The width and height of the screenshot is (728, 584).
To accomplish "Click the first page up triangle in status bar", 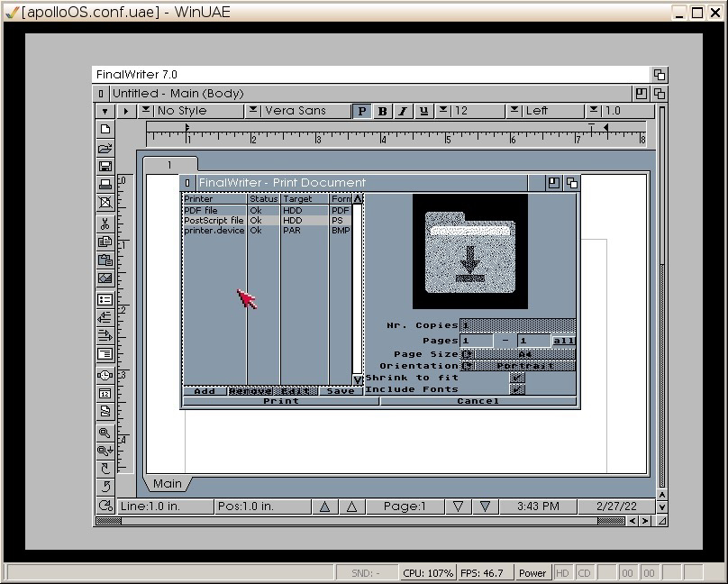I will tap(324, 506).
